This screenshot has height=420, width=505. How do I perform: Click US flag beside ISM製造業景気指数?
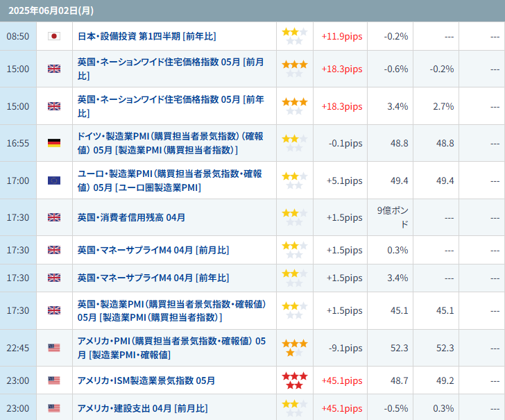pos(54,380)
